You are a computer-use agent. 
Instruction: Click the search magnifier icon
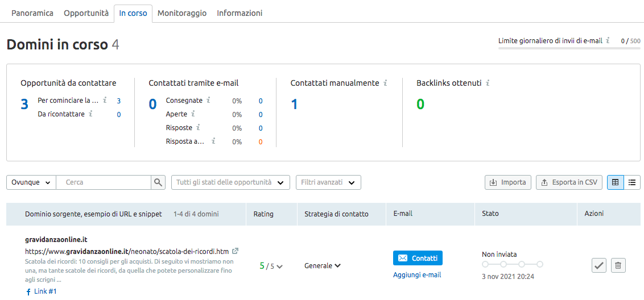click(x=158, y=182)
